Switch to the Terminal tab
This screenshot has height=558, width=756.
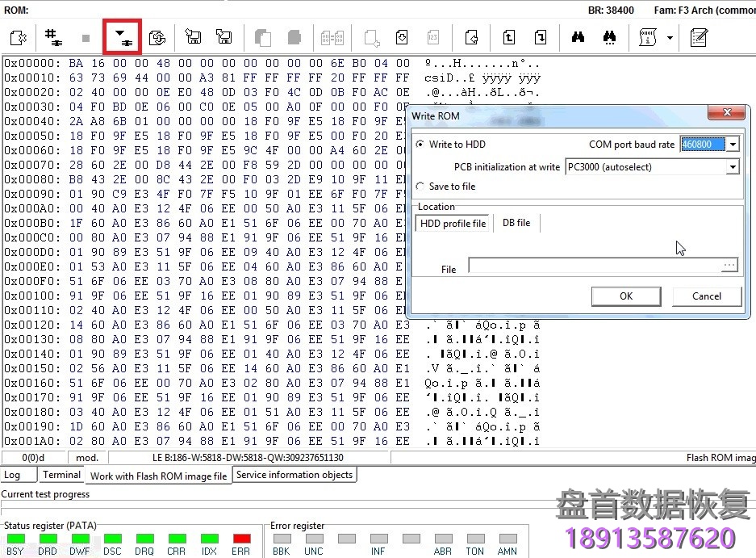61,475
